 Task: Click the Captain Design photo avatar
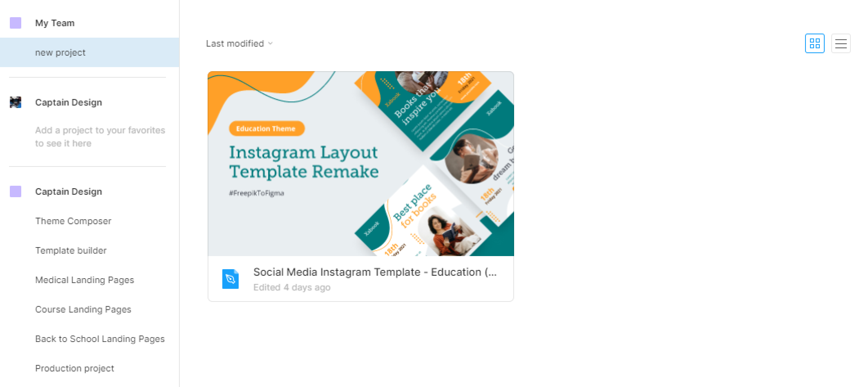[x=16, y=102]
